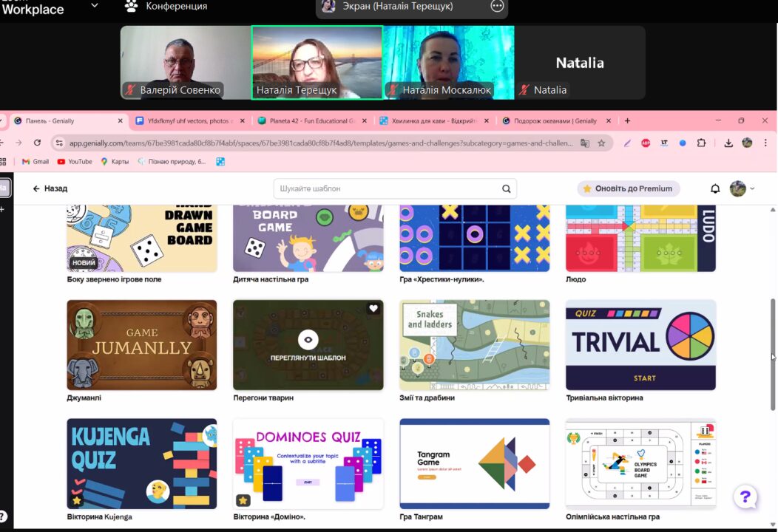778x532 pixels.
Task: Show browser downloads
Action: (x=728, y=143)
